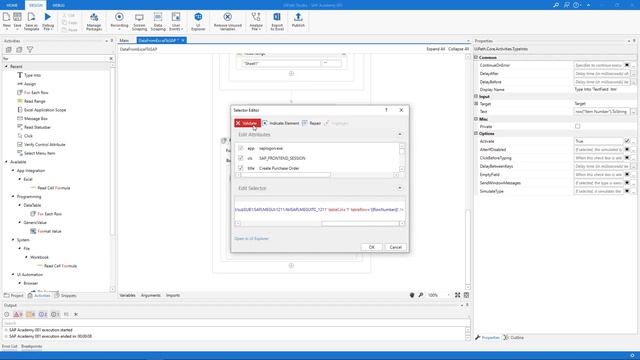Toggle output error filter button

click(x=18, y=314)
